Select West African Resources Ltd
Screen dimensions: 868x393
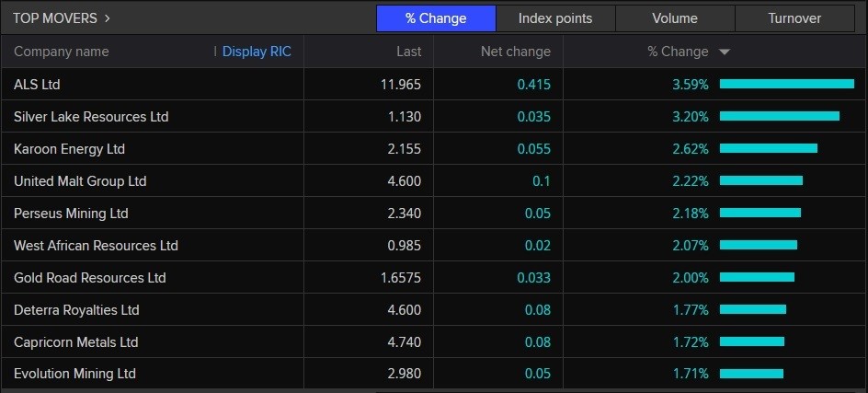[96, 246]
